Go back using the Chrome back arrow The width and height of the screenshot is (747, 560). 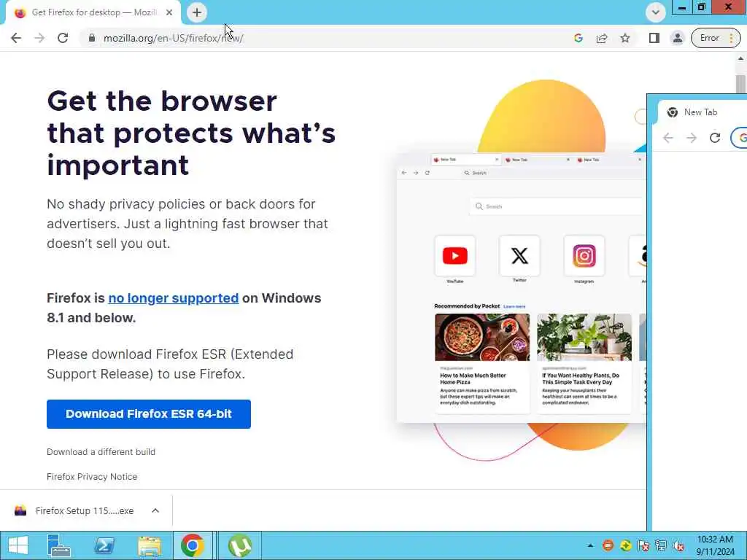tap(16, 38)
